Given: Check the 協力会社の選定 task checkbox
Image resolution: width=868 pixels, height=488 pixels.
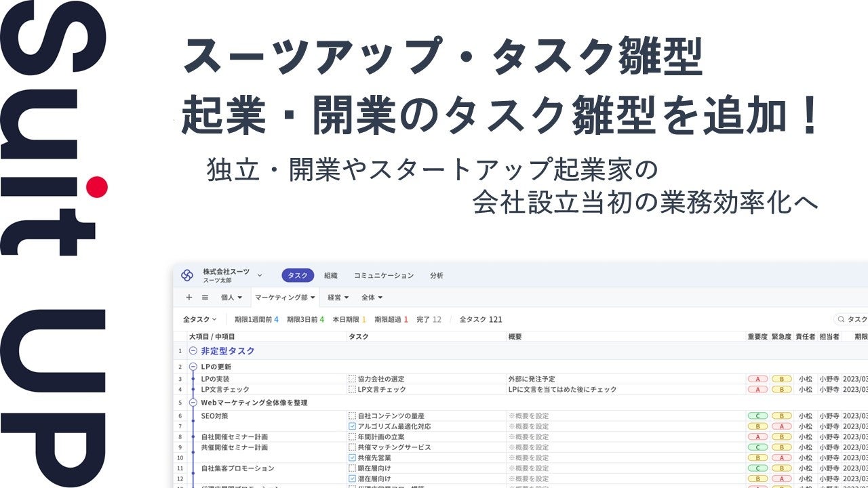Looking at the screenshot, I should (x=352, y=379).
